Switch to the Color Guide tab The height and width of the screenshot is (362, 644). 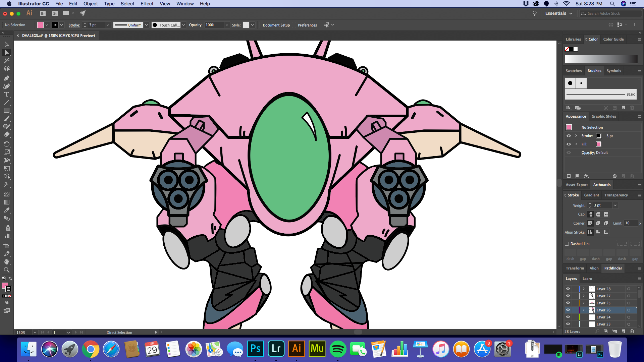click(x=613, y=39)
